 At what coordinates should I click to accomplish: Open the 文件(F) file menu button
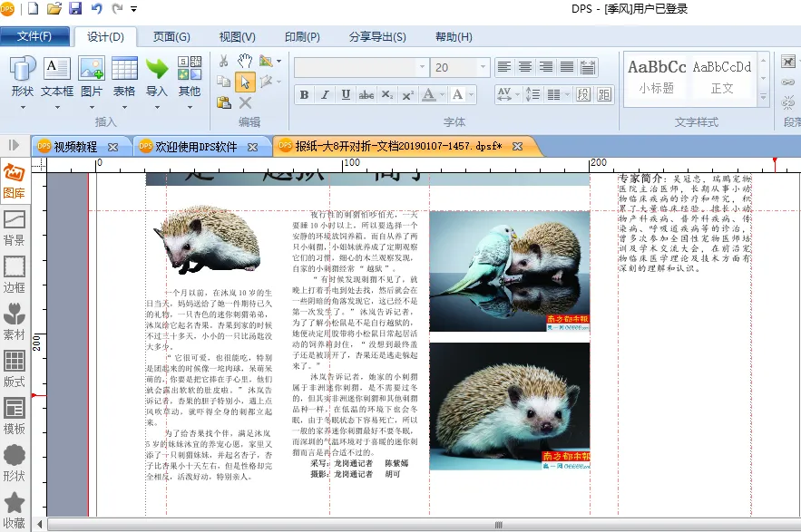(34, 37)
